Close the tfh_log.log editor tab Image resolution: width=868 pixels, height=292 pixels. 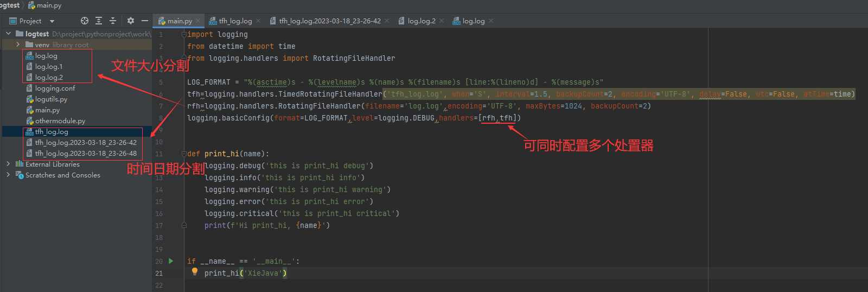tap(258, 21)
